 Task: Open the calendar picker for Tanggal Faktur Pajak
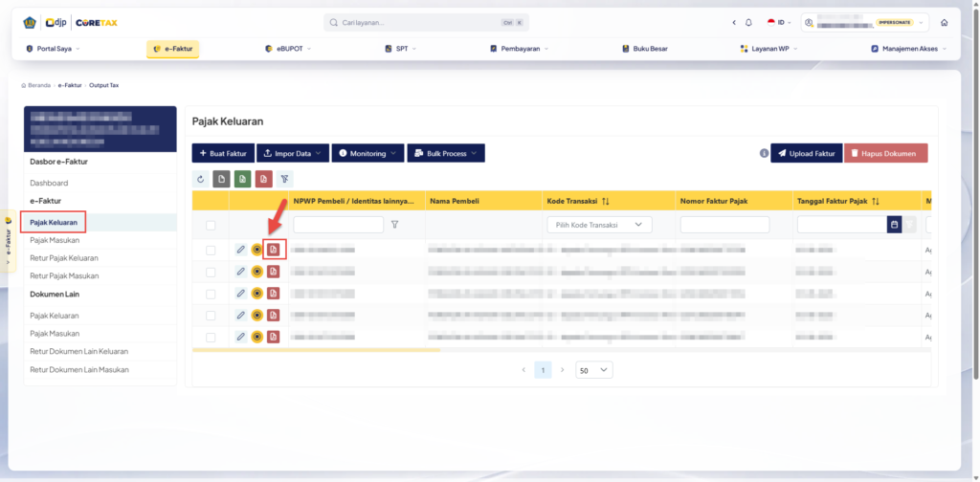[x=895, y=225]
